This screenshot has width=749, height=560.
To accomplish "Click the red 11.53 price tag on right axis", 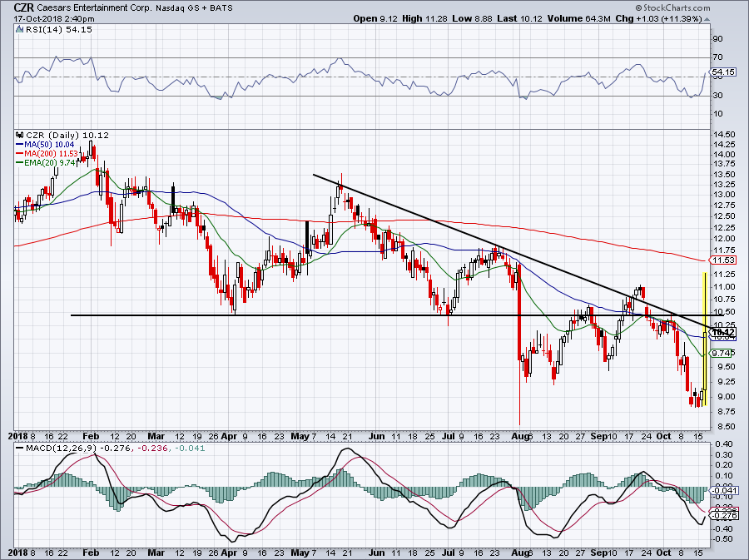I will coord(723,260).
